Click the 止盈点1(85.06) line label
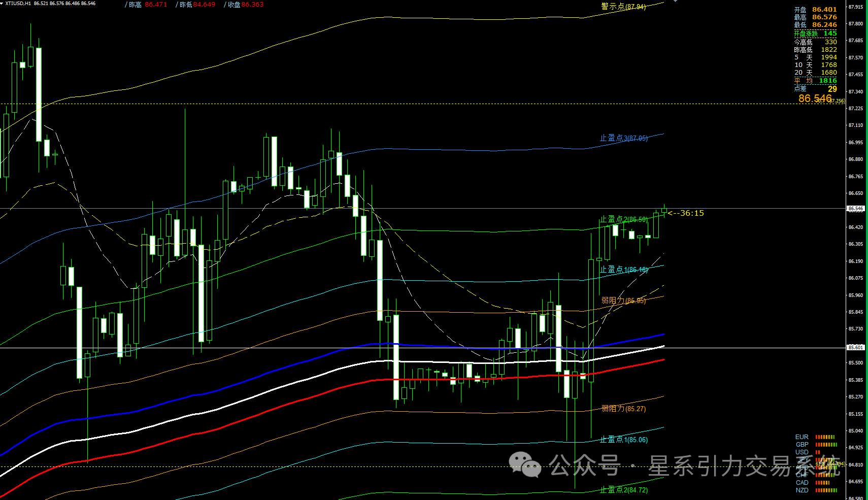This screenshot has width=868, height=500. (624, 440)
